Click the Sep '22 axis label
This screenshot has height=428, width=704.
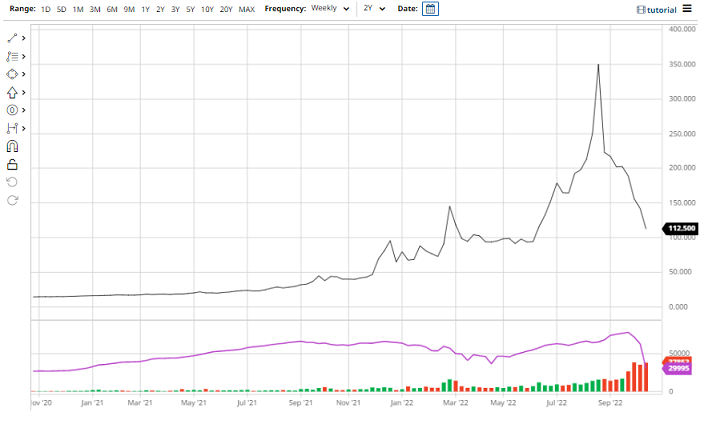(x=610, y=403)
